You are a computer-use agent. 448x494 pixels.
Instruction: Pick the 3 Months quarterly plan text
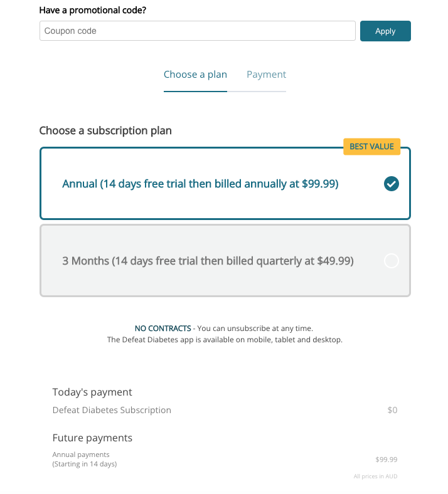(208, 261)
